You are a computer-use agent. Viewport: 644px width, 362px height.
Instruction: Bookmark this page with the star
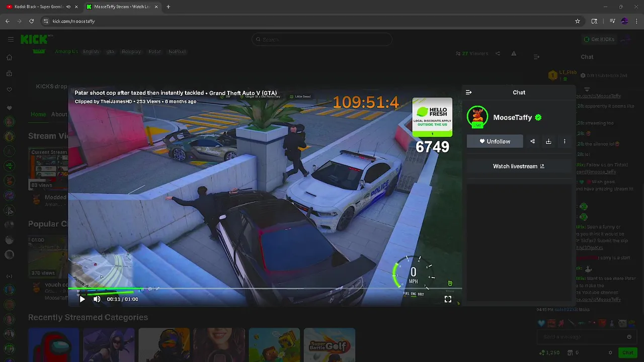tap(578, 21)
